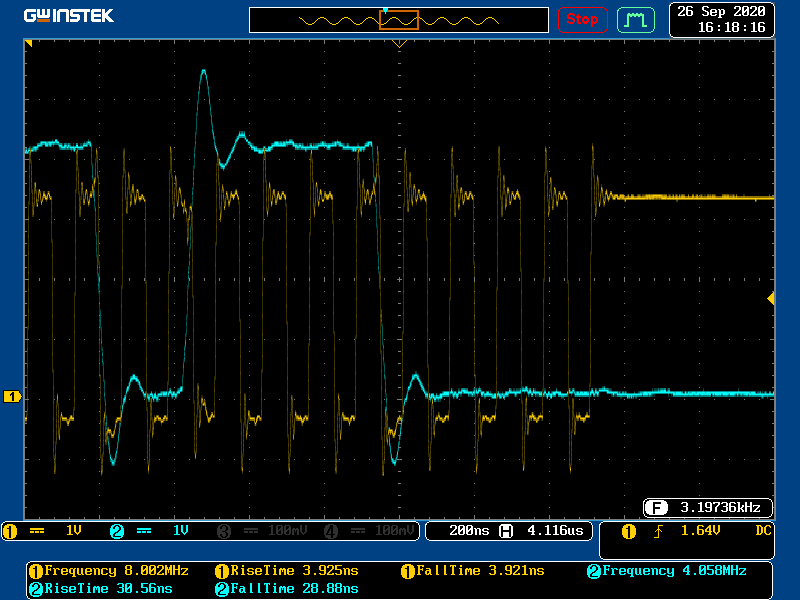This screenshot has height=600, width=800.
Task: Click the trigger level arrow on right edge
Action: click(770, 298)
